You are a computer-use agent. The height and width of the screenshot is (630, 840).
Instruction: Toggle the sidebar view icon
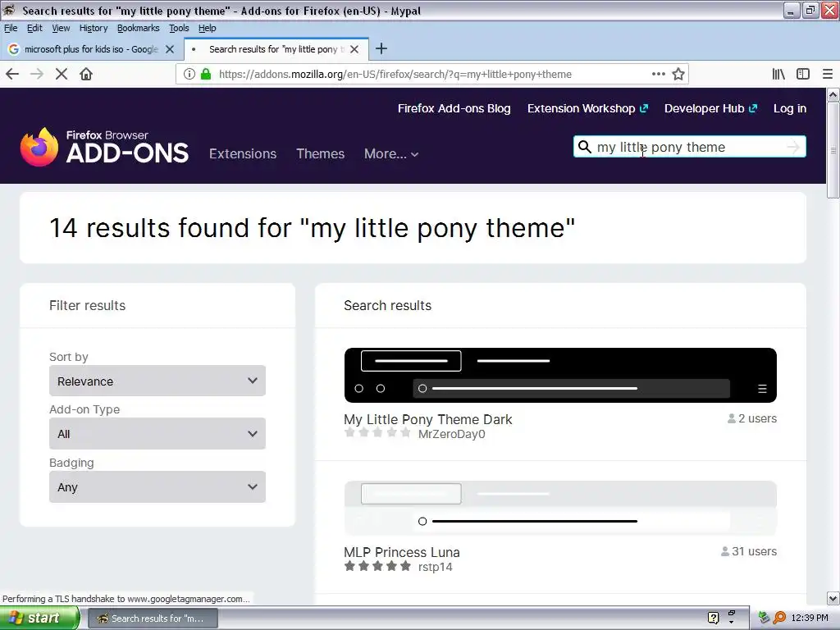click(x=803, y=74)
